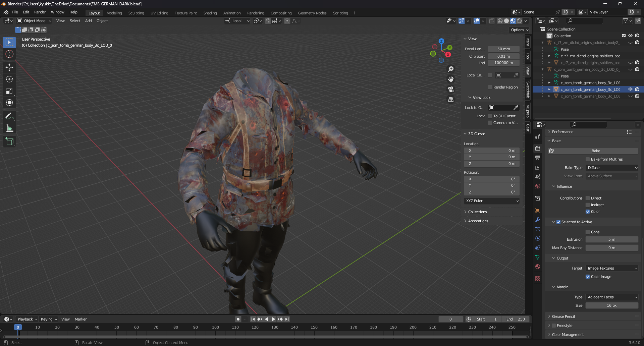Activate the Rotate tool

(x=9, y=79)
